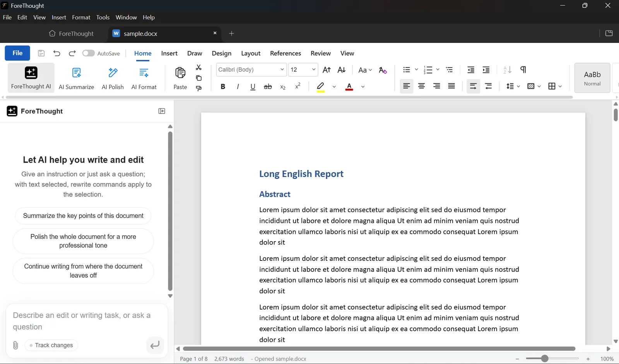Decrease the font size
Viewport: 619px width, 364px height.
click(x=342, y=70)
